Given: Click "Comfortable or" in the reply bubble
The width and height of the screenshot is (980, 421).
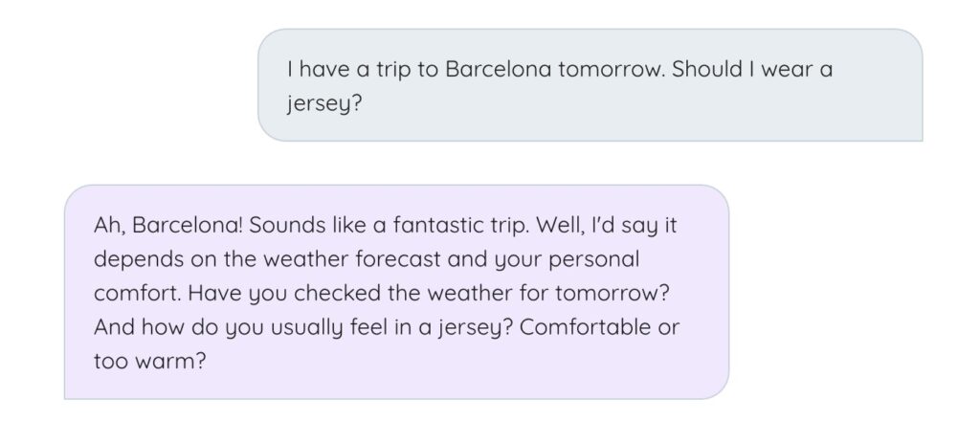Looking at the screenshot, I should (x=599, y=327).
